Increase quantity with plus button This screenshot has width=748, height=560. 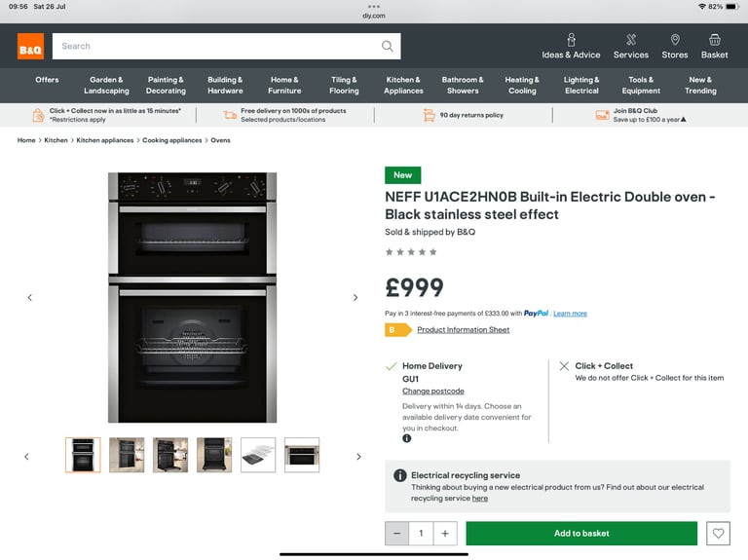point(445,534)
